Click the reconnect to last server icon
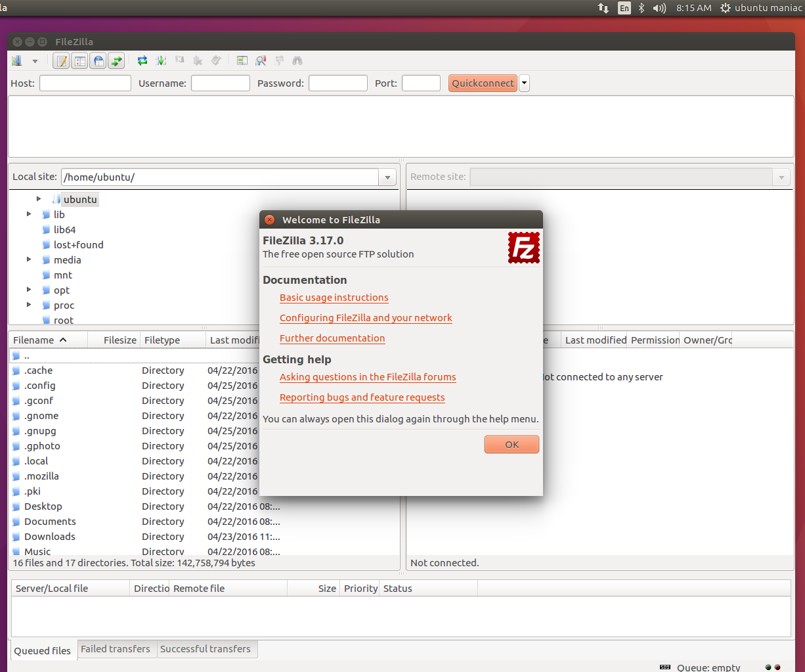805x672 pixels. [x=216, y=60]
